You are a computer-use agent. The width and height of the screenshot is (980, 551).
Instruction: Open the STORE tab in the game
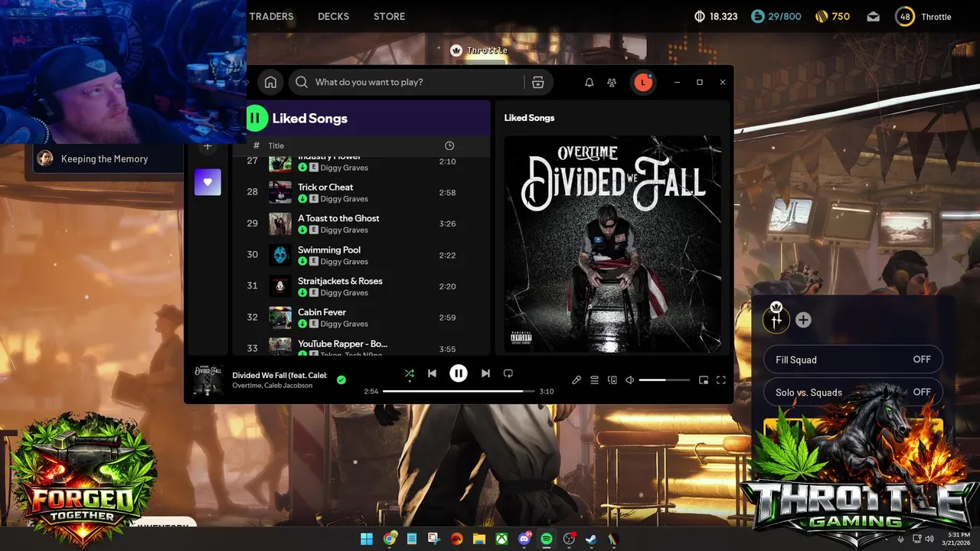point(389,16)
